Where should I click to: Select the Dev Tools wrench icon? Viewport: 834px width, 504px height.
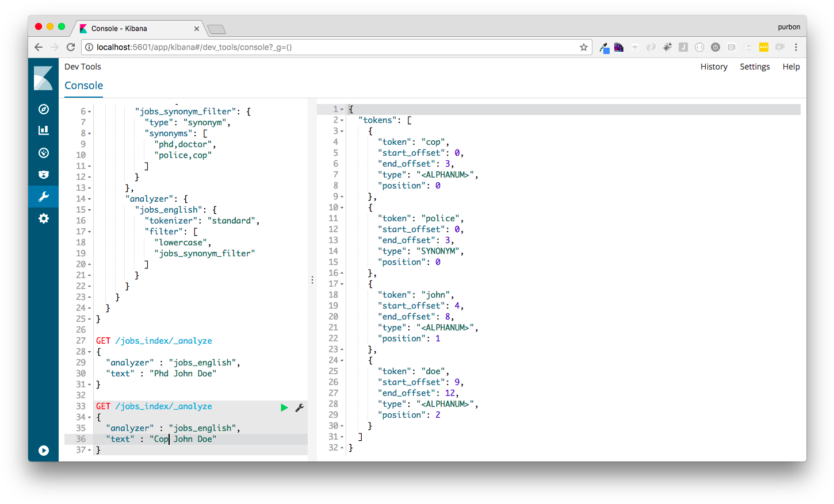coord(44,196)
